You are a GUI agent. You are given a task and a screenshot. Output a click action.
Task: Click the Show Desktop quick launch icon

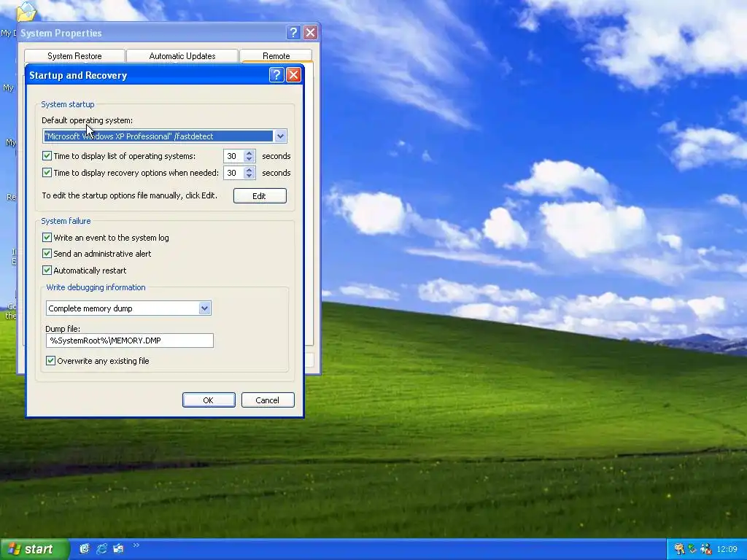pos(85,549)
